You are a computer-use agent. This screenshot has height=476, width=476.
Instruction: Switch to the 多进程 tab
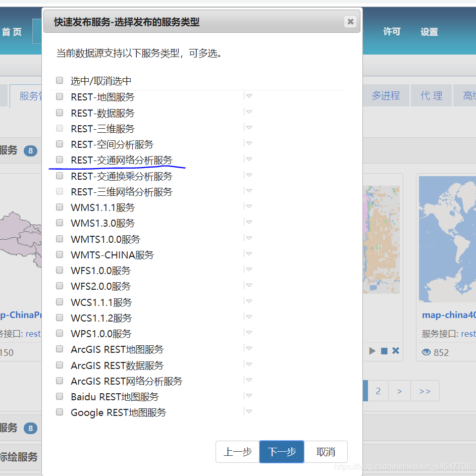(386, 95)
